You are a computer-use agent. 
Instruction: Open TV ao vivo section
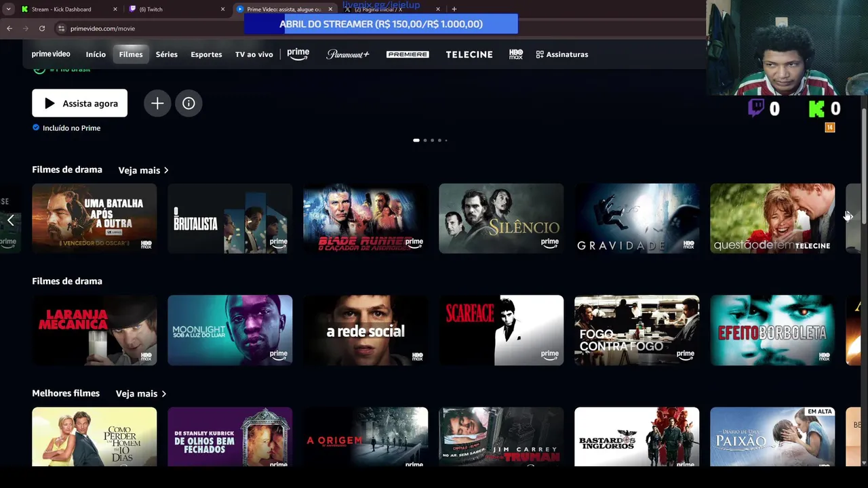pos(254,54)
